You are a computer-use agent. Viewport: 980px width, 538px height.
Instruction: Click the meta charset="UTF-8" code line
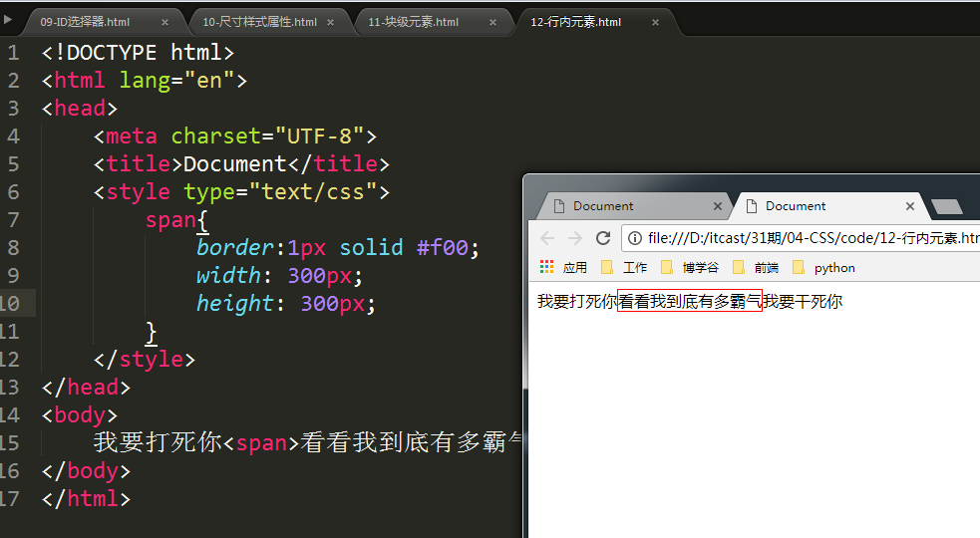tap(235, 136)
